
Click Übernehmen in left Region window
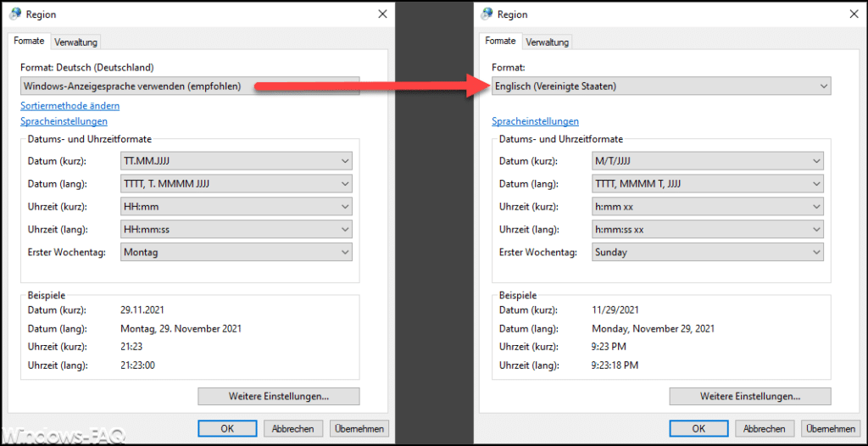pyautogui.click(x=359, y=428)
